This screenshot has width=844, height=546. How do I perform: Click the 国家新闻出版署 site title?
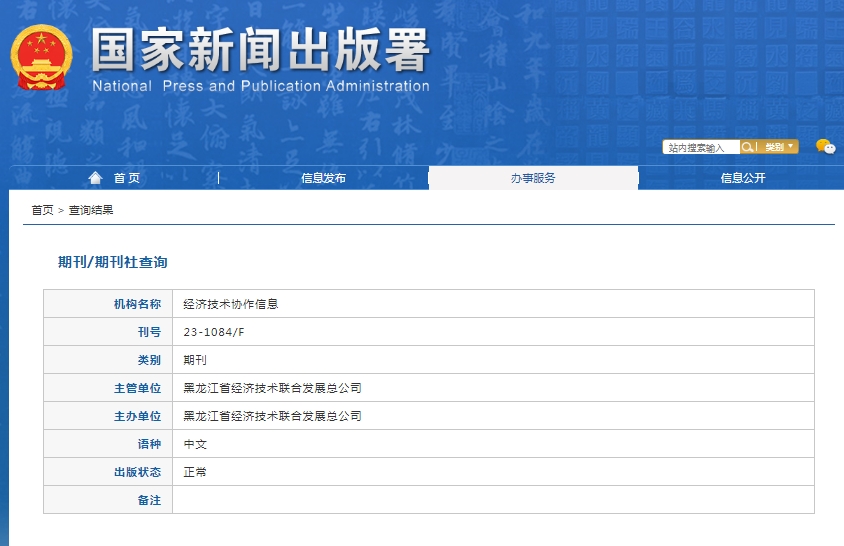260,50
